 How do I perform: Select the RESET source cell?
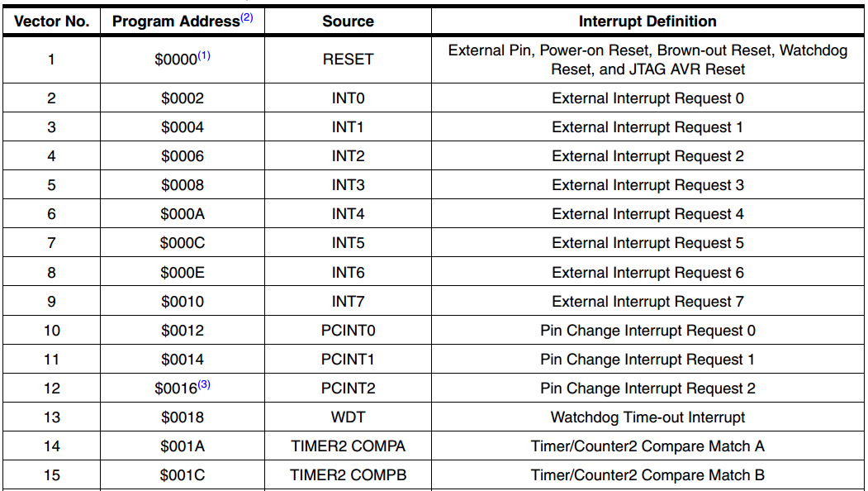[x=348, y=60]
